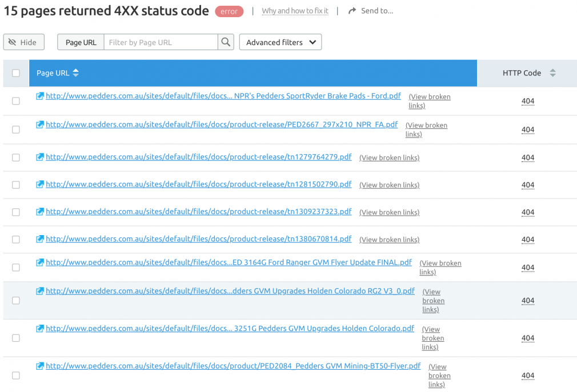Image resolution: width=577 pixels, height=392 pixels.
Task: Click 404 code in tn1279764279.pdf row
Action: (x=528, y=157)
